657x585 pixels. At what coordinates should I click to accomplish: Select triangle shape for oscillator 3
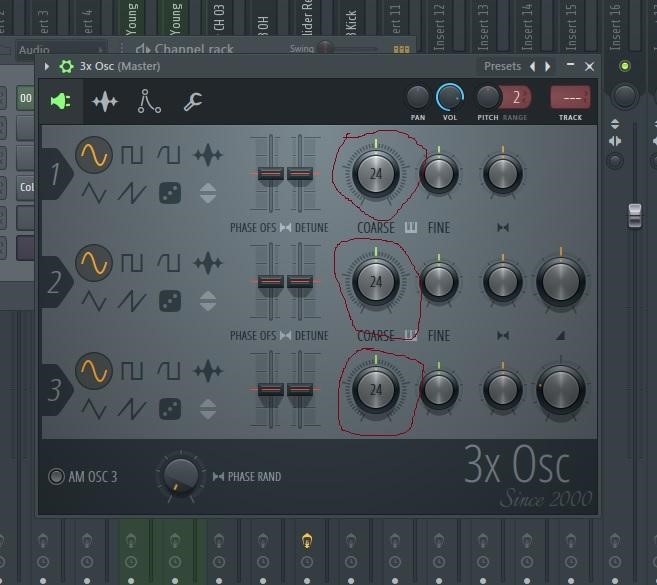point(94,409)
